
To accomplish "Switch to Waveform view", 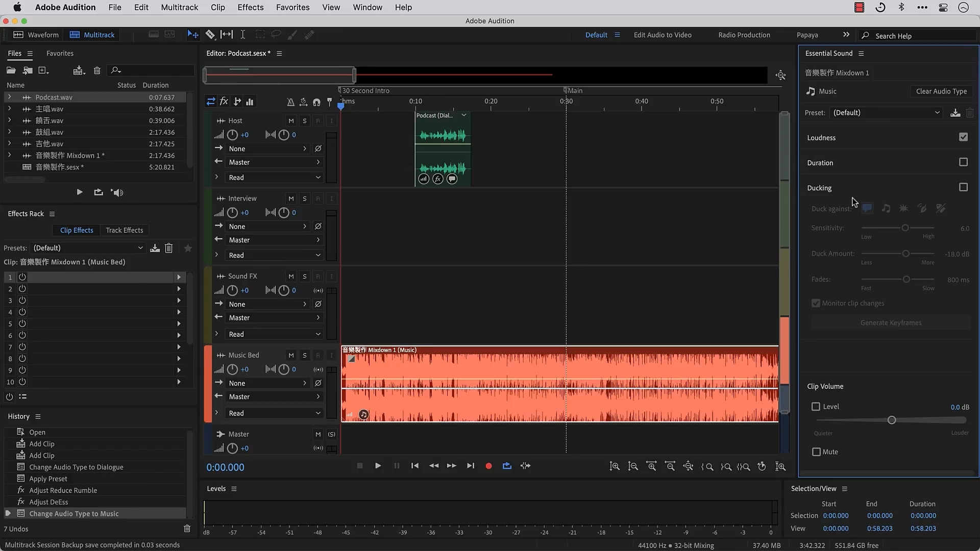I will [36, 35].
